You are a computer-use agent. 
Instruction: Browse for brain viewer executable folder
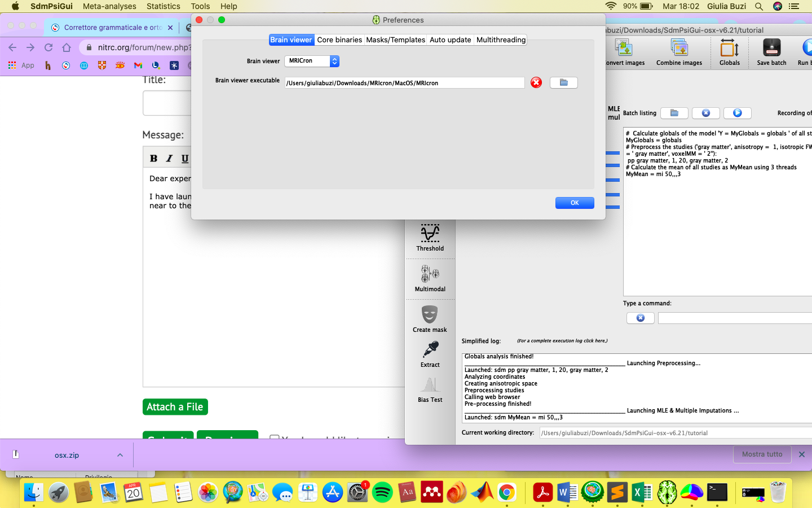point(563,83)
